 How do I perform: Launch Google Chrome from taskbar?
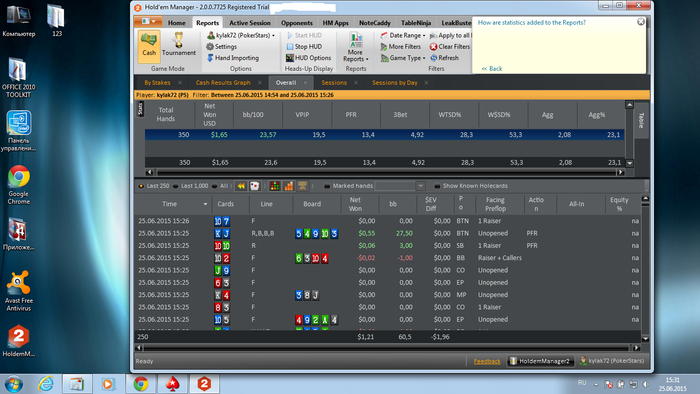141,384
